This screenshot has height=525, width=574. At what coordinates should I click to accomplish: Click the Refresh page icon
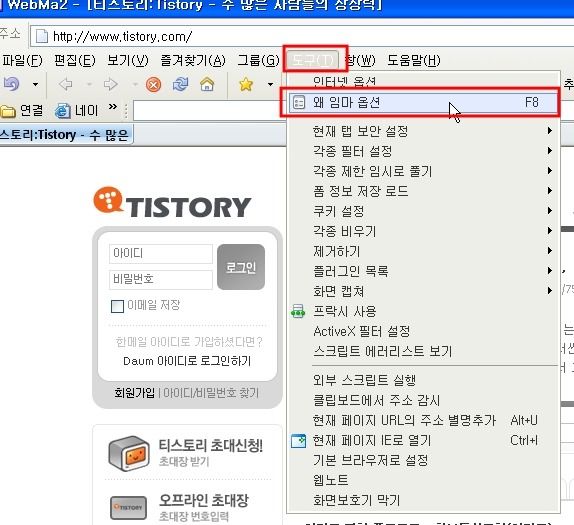[180, 85]
